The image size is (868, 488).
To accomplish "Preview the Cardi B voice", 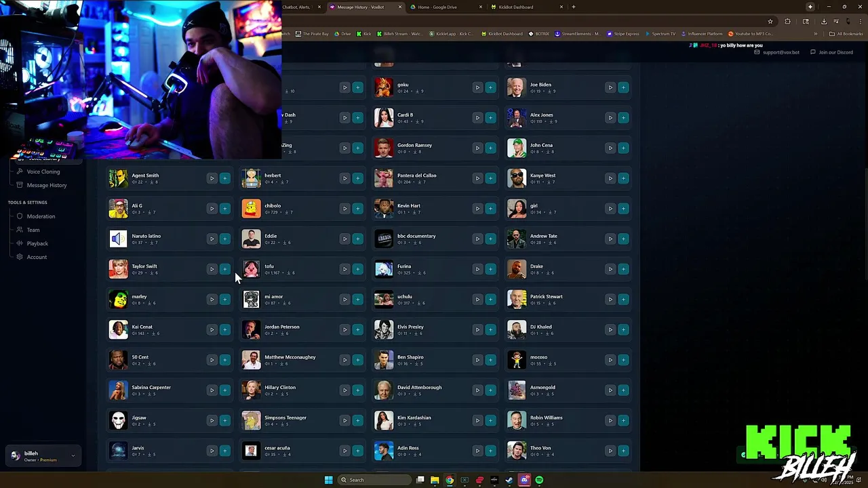I will tap(477, 118).
